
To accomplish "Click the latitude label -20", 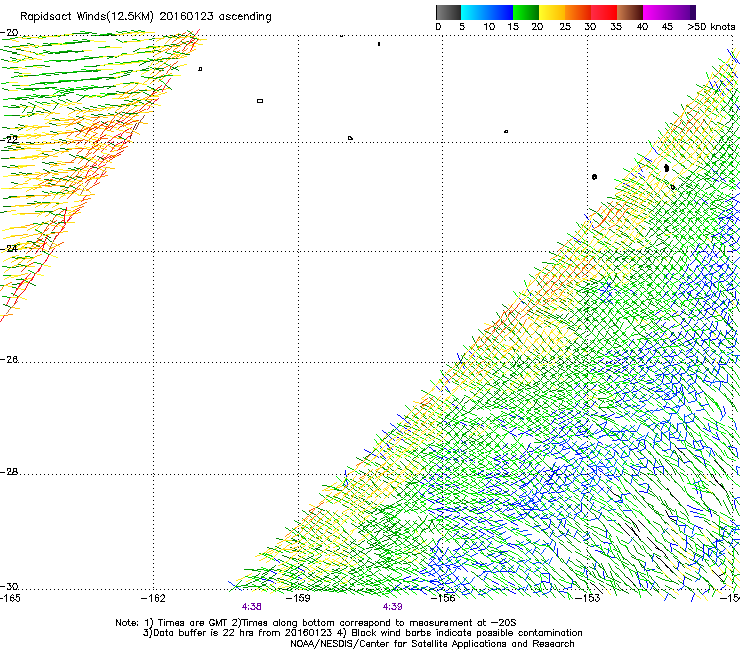I will pyautogui.click(x=9, y=33).
